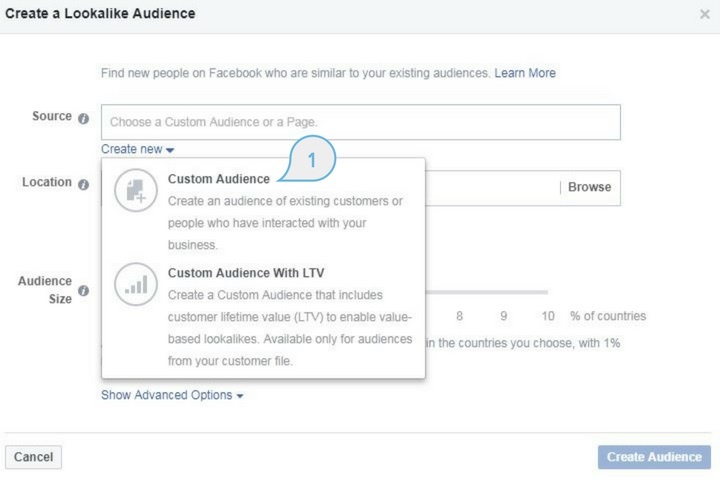Click the Cancel button
The width and height of the screenshot is (720, 489).
pyautogui.click(x=33, y=457)
